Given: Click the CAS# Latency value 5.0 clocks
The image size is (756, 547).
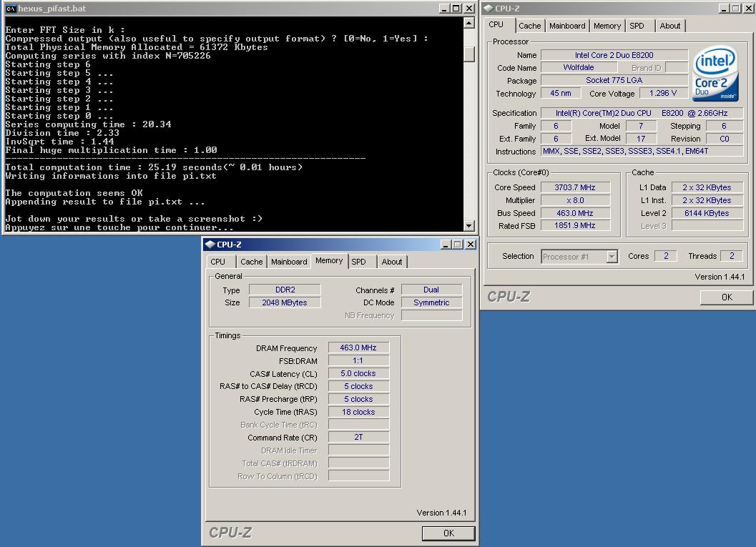Looking at the screenshot, I should pos(358,373).
